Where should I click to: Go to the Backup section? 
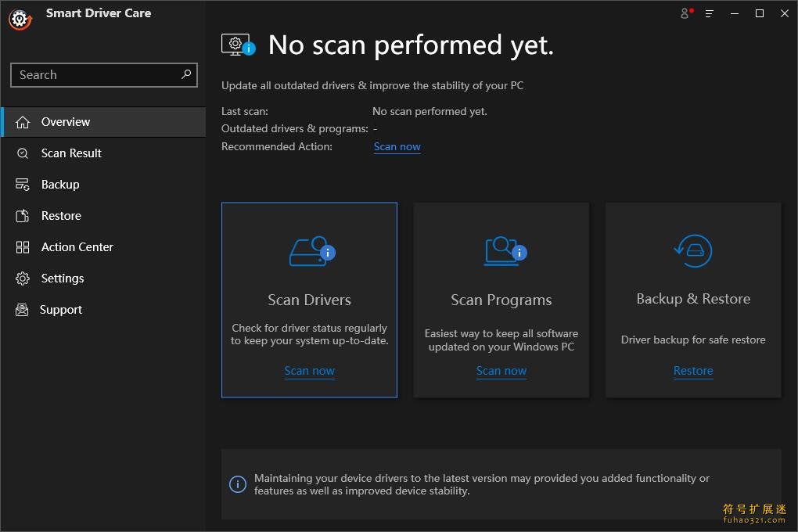tap(104, 185)
